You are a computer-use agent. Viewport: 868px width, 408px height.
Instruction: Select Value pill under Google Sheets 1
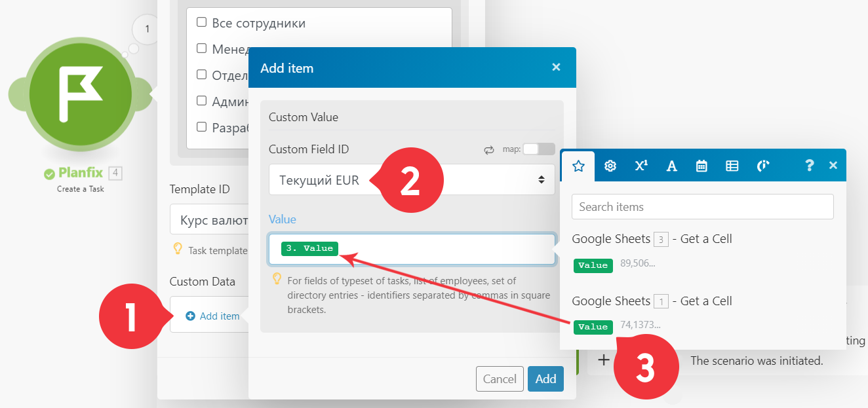pyautogui.click(x=593, y=327)
